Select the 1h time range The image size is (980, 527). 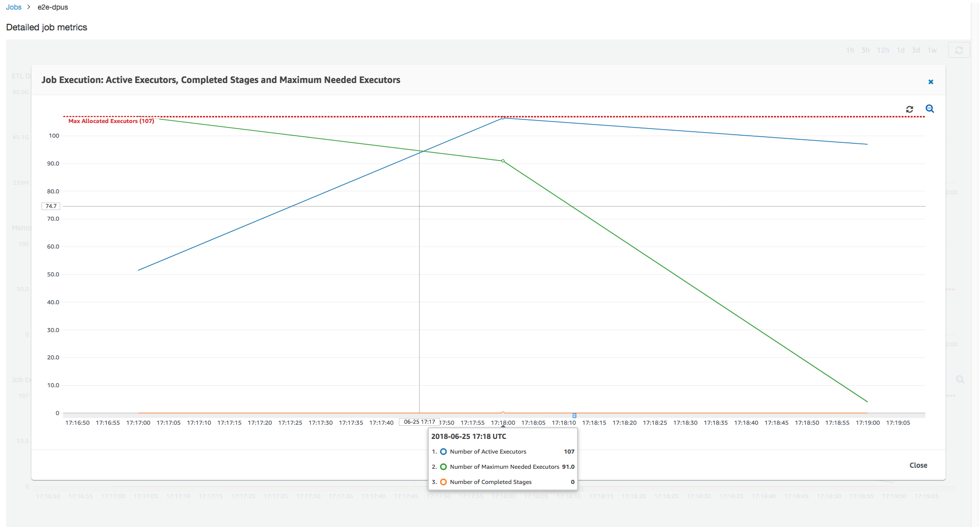coord(850,50)
